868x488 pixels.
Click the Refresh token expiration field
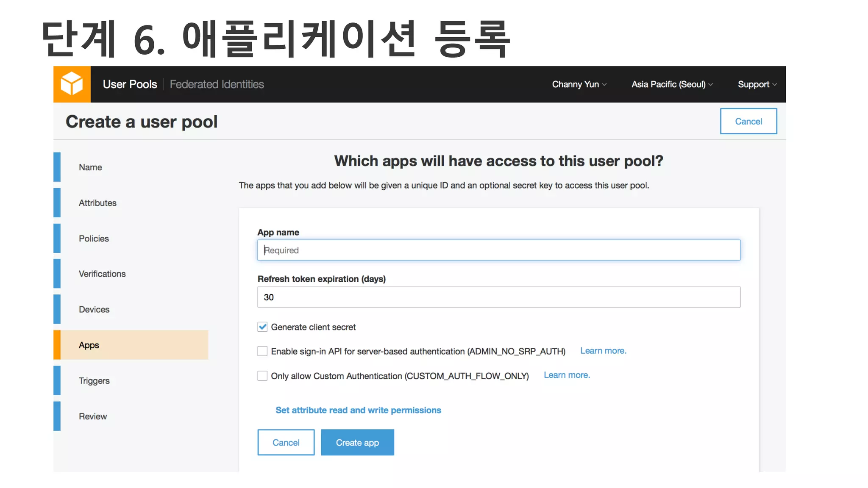[x=498, y=297]
